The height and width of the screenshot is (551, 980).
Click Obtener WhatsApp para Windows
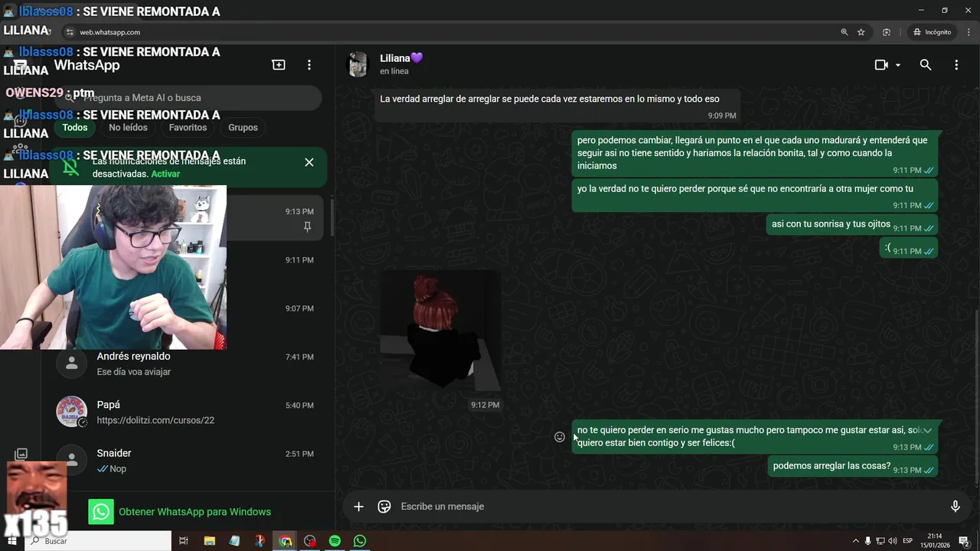click(194, 512)
